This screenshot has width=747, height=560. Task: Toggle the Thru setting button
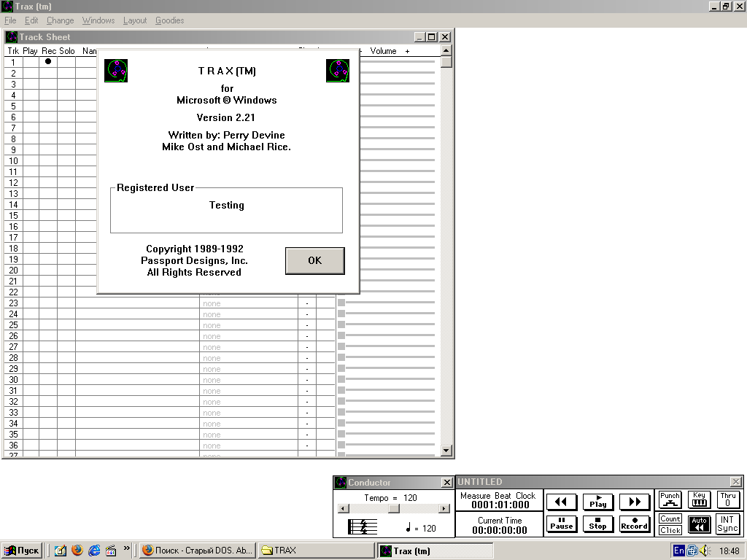(x=727, y=499)
